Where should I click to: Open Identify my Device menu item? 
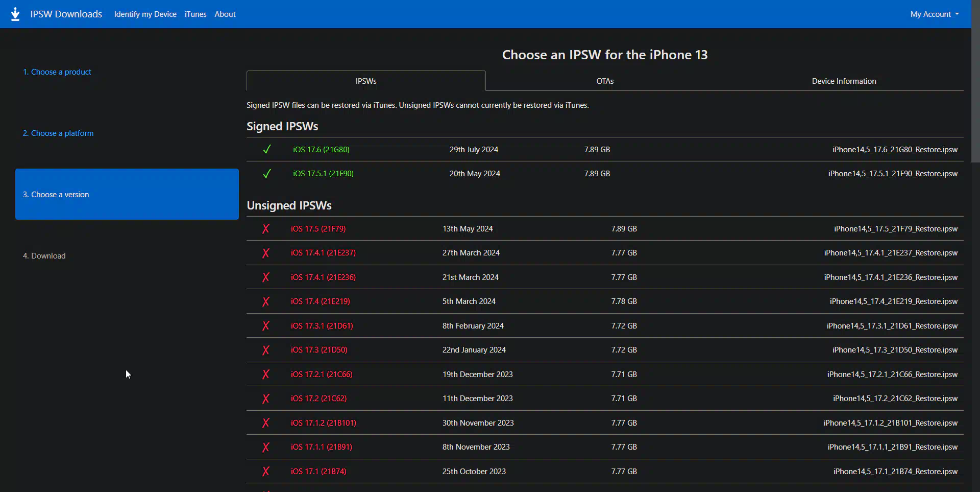(145, 14)
